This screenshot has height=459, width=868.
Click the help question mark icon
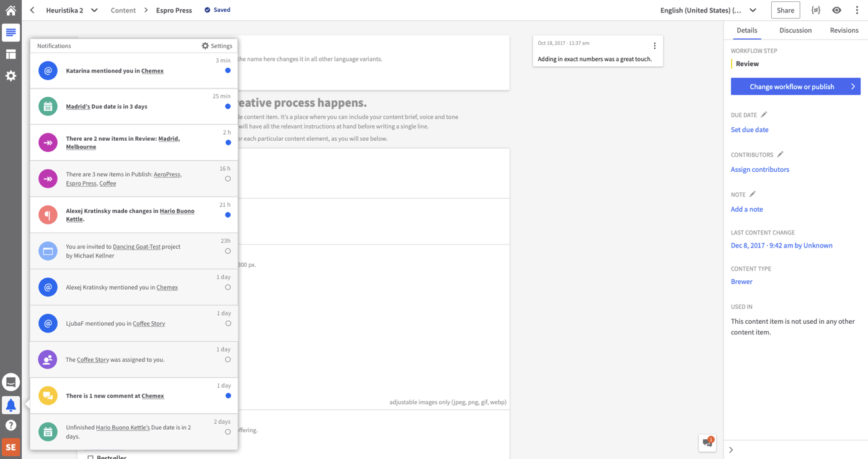[x=11, y=426]
